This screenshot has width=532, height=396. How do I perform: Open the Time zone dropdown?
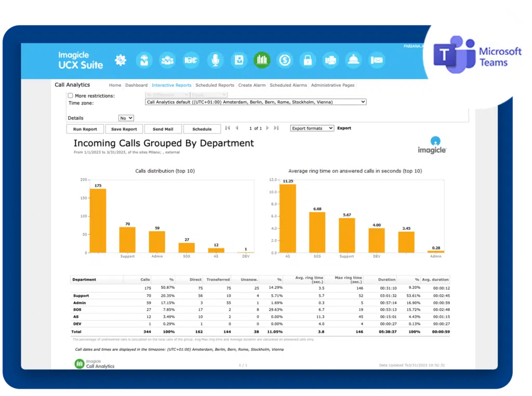(255, 102)
